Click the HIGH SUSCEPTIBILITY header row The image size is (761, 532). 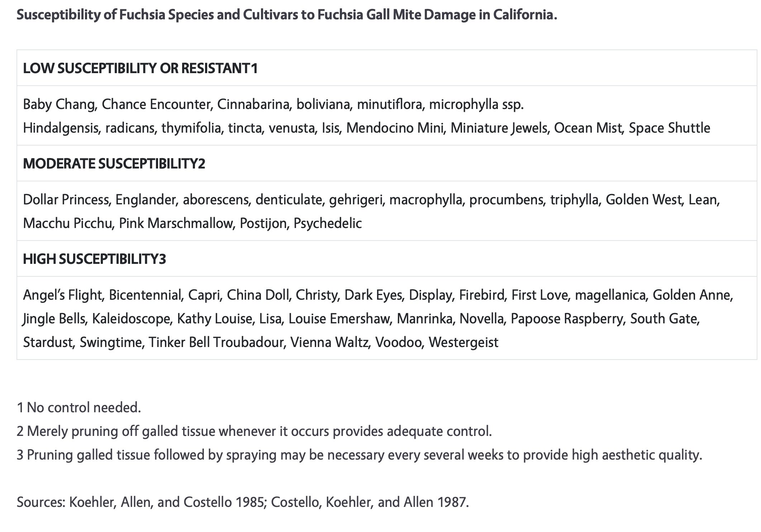(x=94, y=259)
